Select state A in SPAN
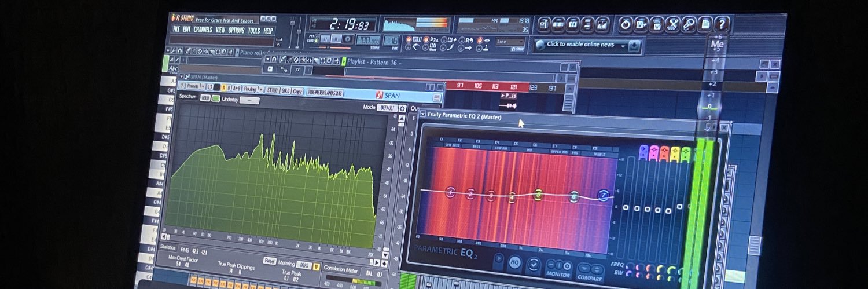 [223, 88]
